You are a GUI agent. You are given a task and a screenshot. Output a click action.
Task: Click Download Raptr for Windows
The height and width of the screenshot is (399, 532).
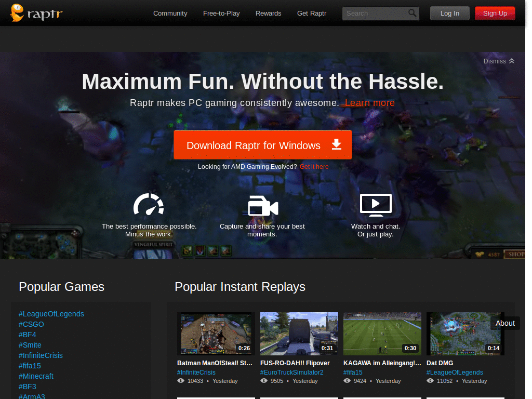pyautogui.click(x=262, y=145)
